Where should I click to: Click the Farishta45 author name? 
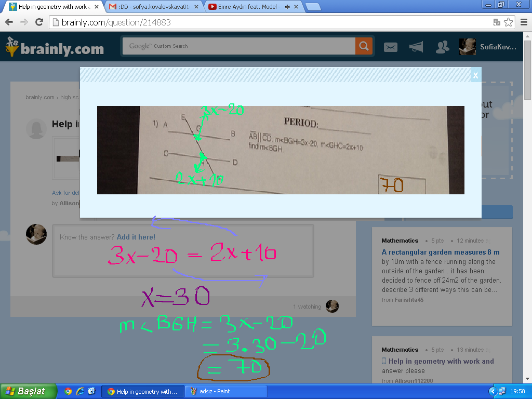(409, 300)
